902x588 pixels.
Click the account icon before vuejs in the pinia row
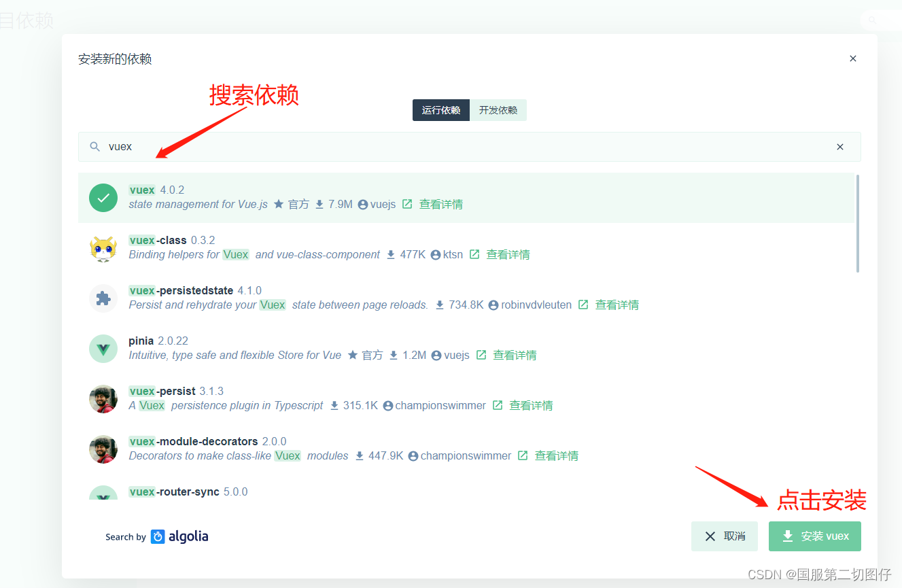pos(436,355)
